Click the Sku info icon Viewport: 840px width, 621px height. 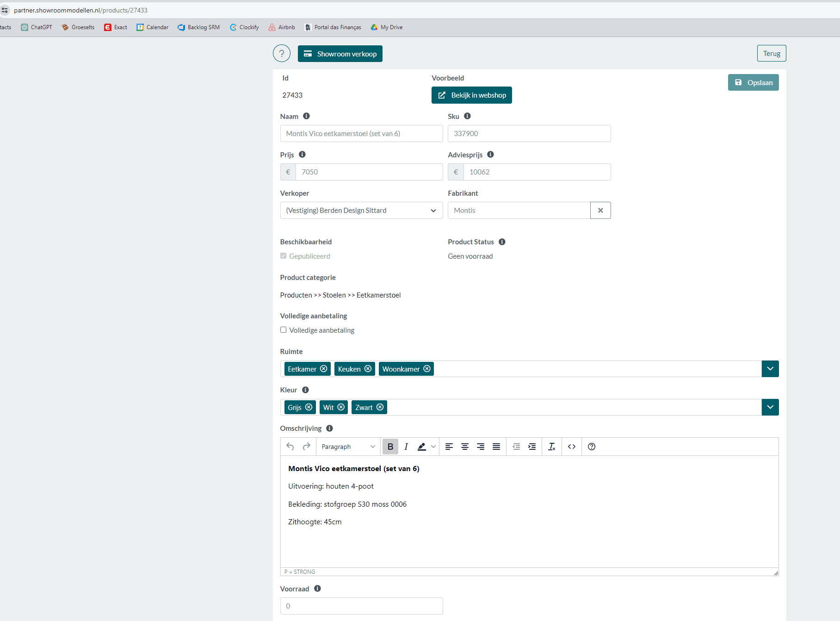pos(467,116)
